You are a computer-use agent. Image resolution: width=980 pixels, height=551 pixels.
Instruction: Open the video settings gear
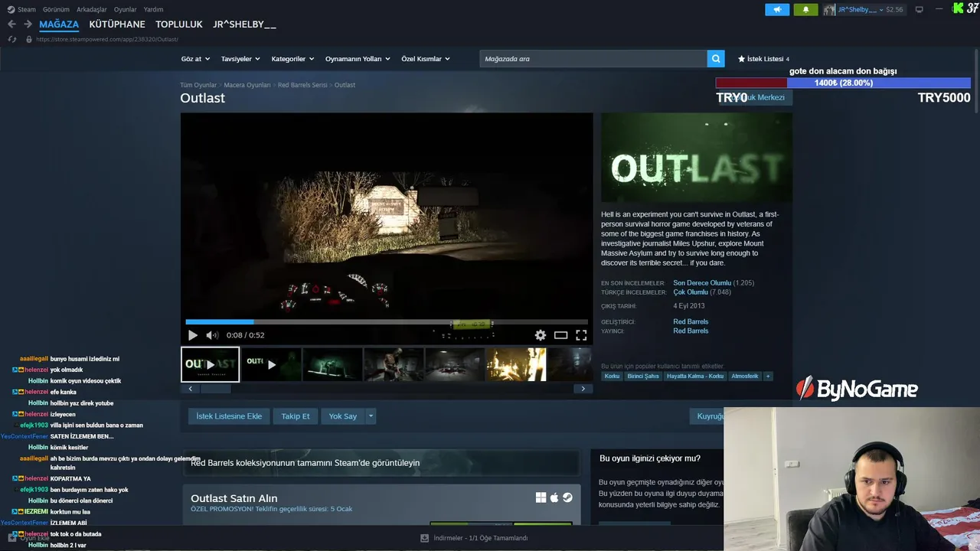541,335
